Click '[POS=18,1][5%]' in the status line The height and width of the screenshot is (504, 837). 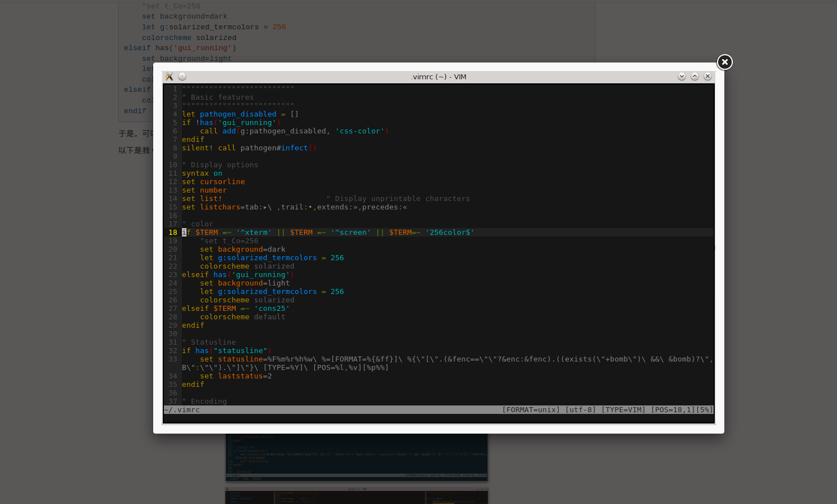682,410
